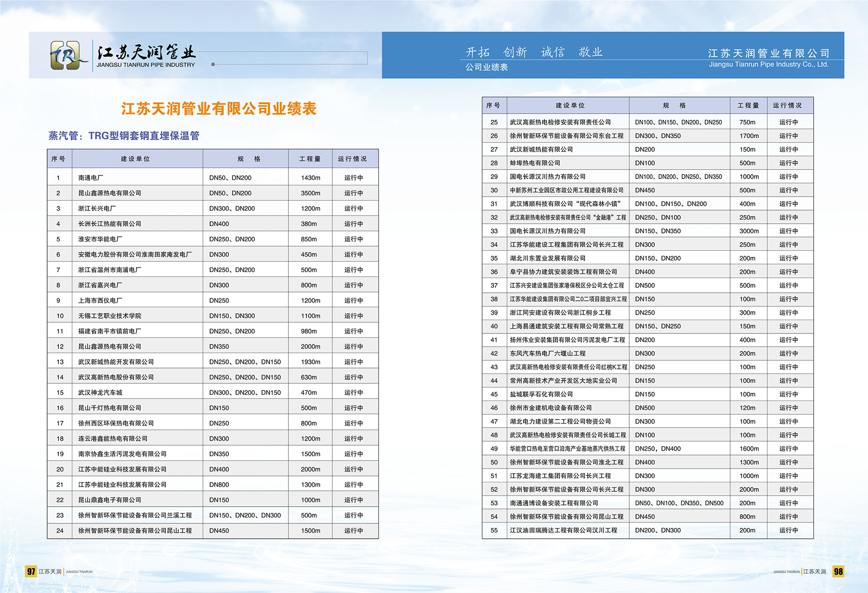This screenshot has height=593, width=868.
Task: Click the 建设单位 header in left table
Action: click(x=135, y=159)
